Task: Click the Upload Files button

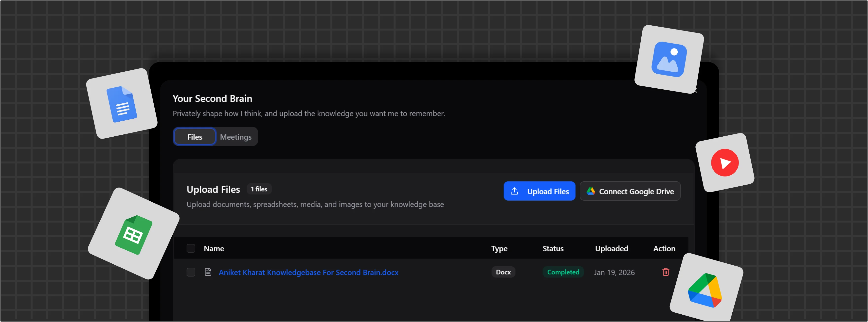Action: pos(539,191)
